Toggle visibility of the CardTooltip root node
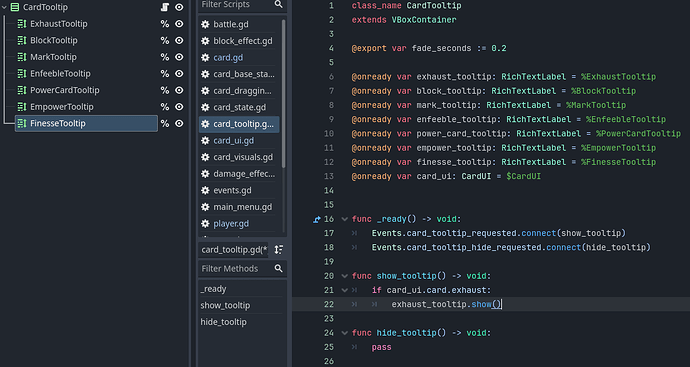The image size is (690, 367). point(179,7)
